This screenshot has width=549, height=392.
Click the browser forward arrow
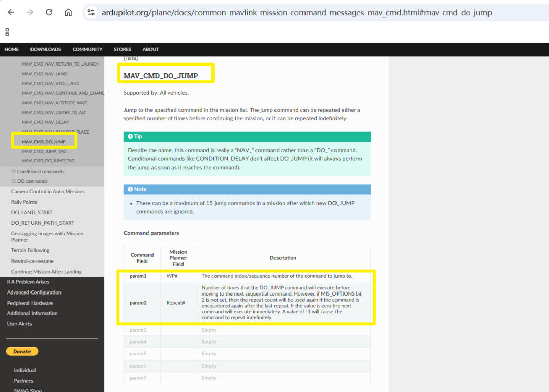tap(30, 12)
